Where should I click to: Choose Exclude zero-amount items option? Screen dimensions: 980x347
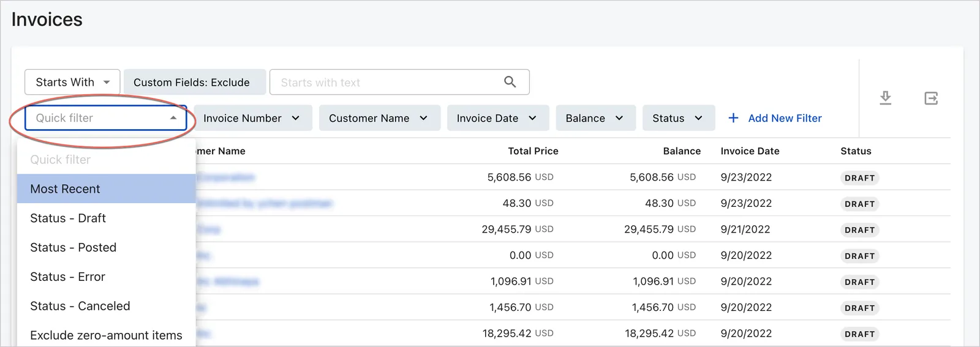point(107,335)
